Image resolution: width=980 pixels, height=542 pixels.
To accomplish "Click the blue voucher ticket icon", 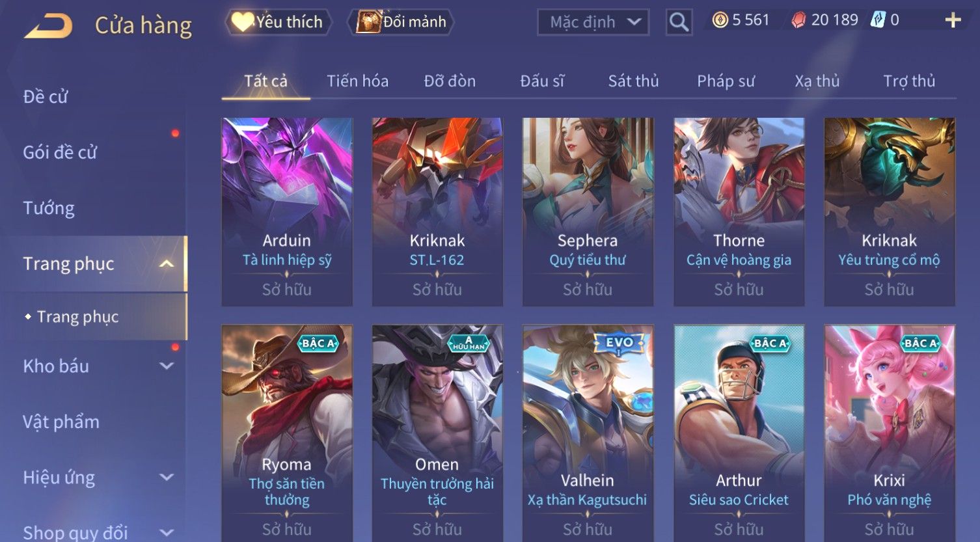I will tap(878, 21).
